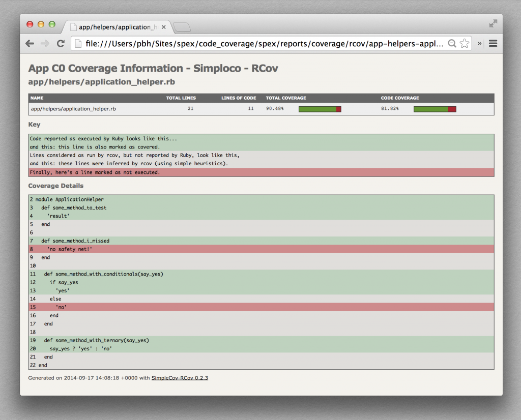Click the Key heading

tap(34, 125)
